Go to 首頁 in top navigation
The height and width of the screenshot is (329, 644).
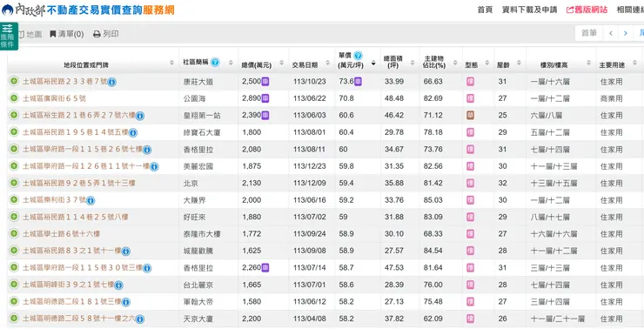[x=485, y=10]
